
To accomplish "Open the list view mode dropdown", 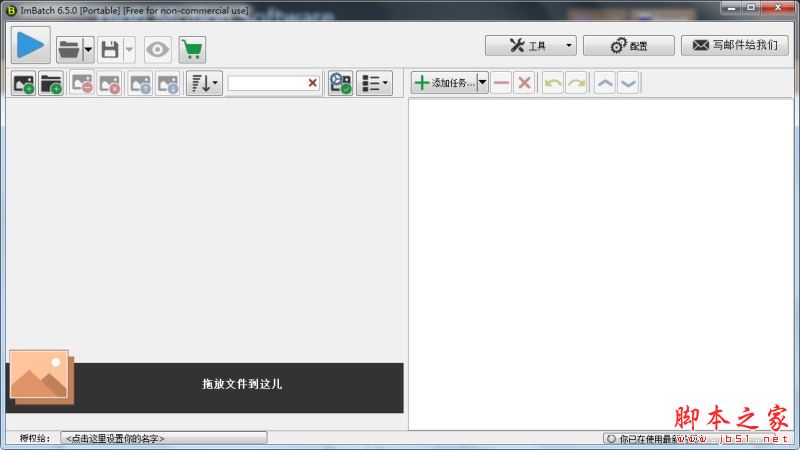I will click(374, 83).
